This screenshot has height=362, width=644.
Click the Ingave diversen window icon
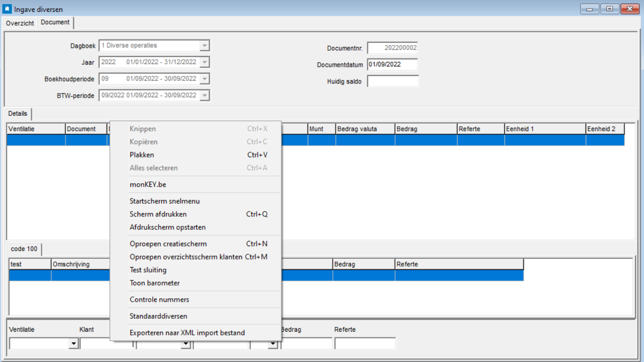(8, 9)
